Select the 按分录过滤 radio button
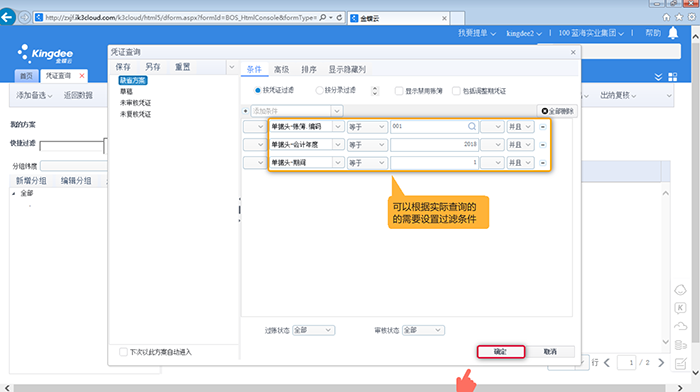700x392 pixels. coord(319,90)
